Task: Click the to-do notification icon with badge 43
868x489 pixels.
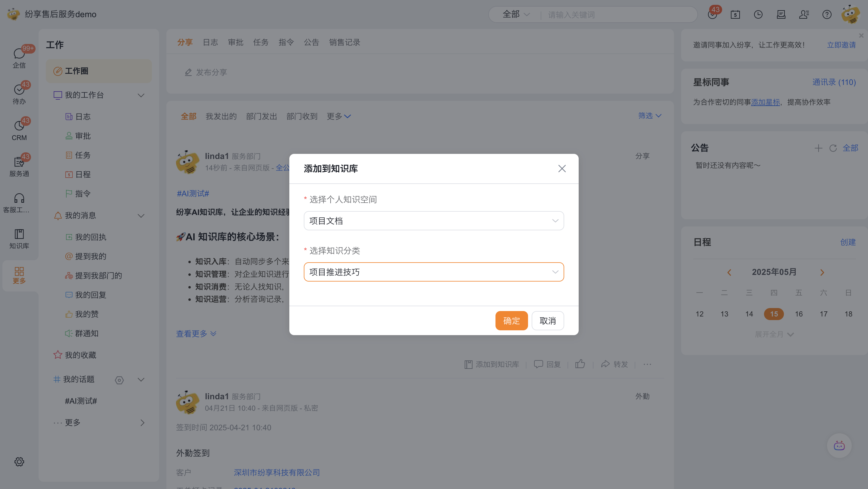Action: click(x=713, y=14)
